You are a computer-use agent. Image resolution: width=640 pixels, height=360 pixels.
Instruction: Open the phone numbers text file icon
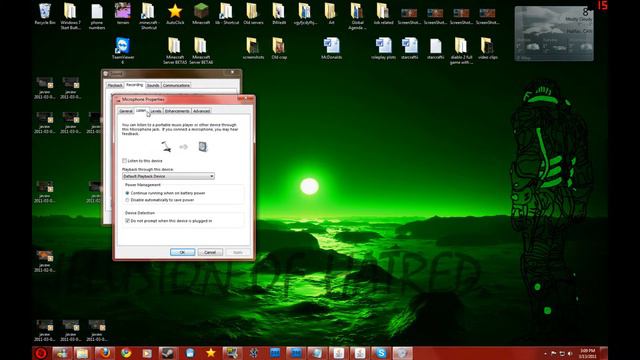97,16
